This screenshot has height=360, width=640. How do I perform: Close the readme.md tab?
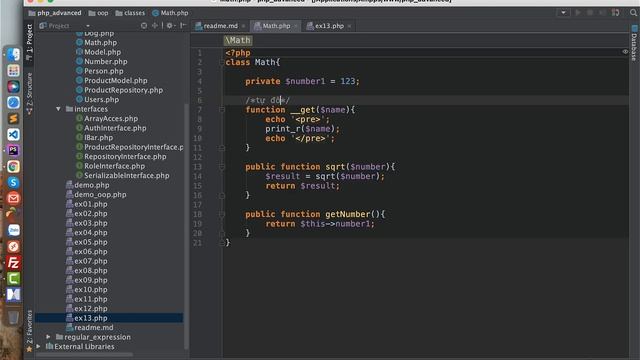click(244, 26)
